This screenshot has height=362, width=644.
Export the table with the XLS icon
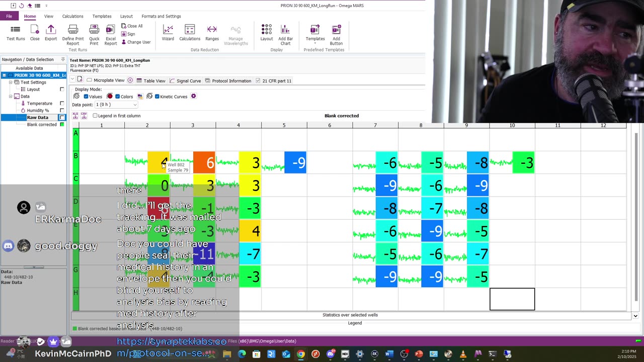tap(75, 116)
